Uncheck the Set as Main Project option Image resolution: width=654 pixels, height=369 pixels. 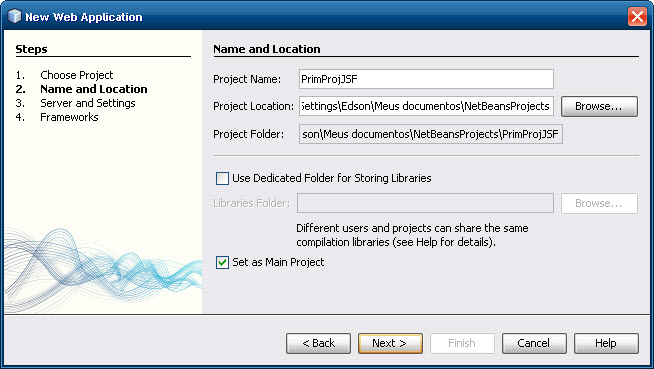coord(222,262)
